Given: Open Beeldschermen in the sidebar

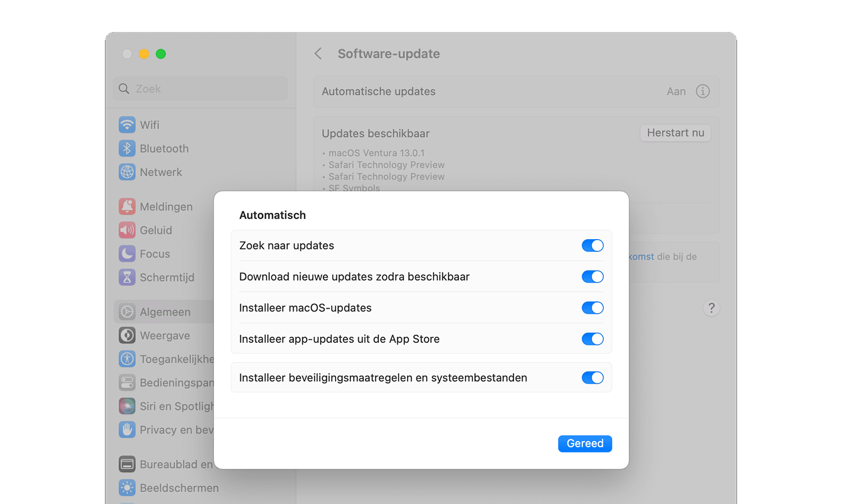Looking at the screenshot, I should click(x=179, y=488).
